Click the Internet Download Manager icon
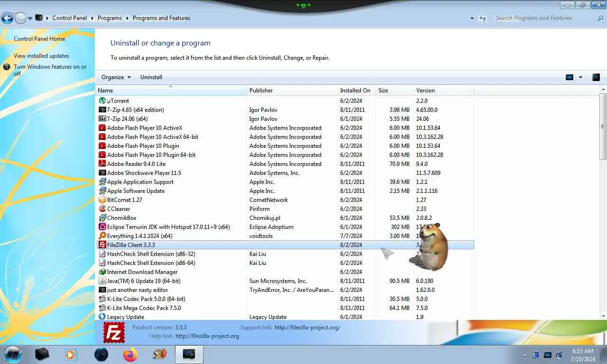 pos(102,272)
